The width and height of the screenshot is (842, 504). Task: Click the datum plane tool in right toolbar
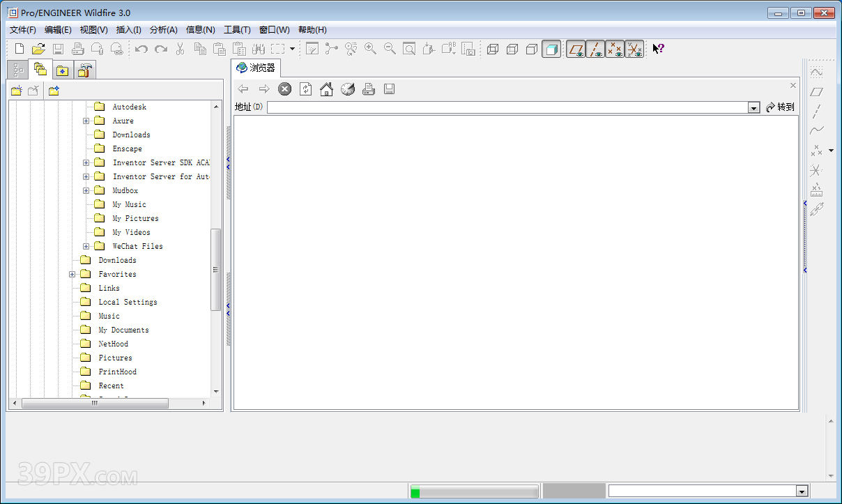pyautogui.click(x=817, y=91)
